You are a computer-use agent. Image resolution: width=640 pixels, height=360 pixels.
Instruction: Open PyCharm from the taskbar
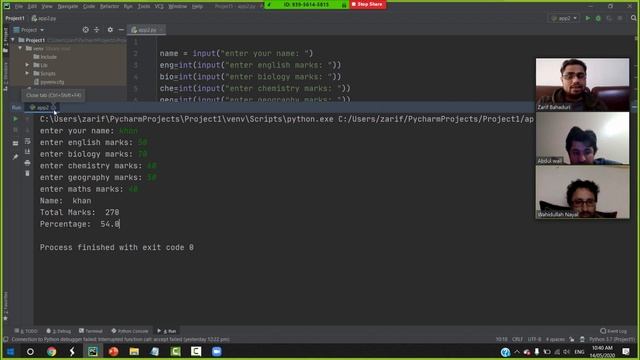[93, 351]
